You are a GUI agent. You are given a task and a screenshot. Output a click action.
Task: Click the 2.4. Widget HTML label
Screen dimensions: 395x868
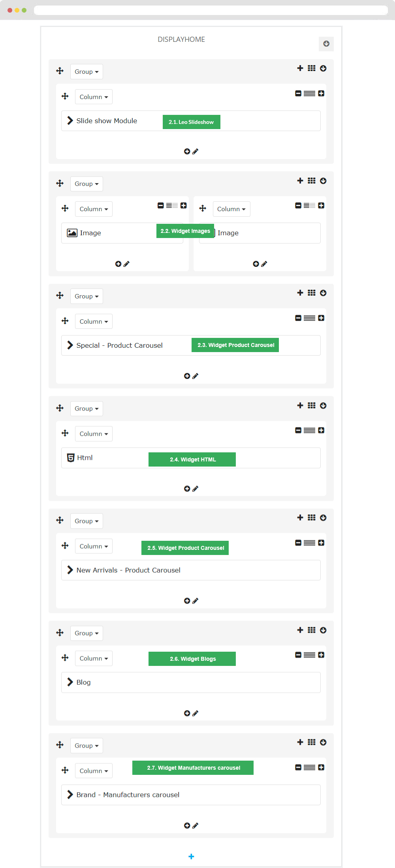[192, 459]
